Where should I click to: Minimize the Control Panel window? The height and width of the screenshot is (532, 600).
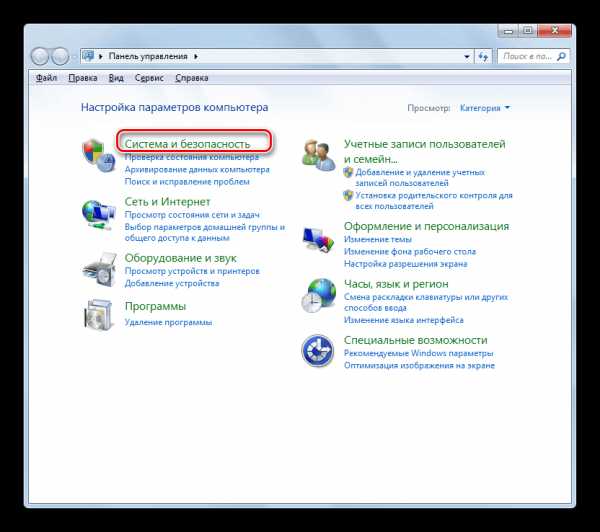[x=509, y=31]
